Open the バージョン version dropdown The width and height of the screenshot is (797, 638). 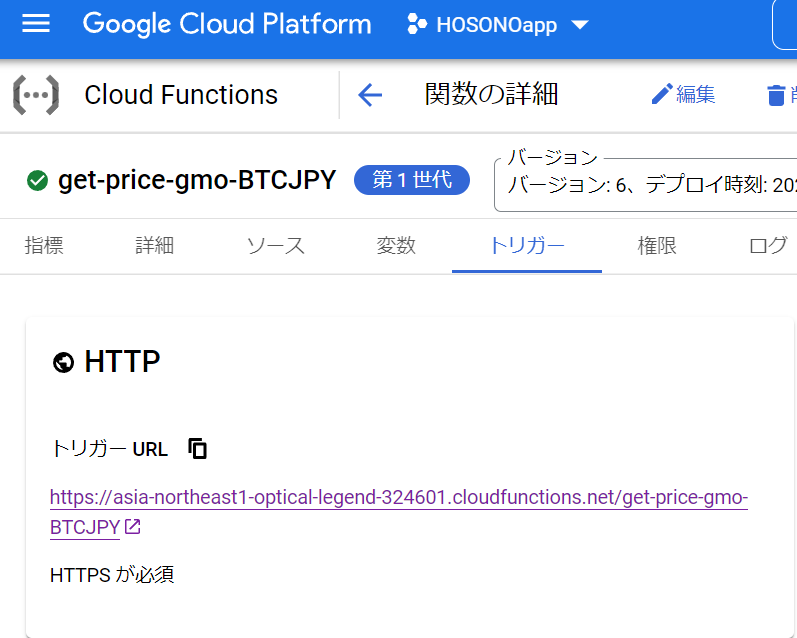[x=646, y=185]
